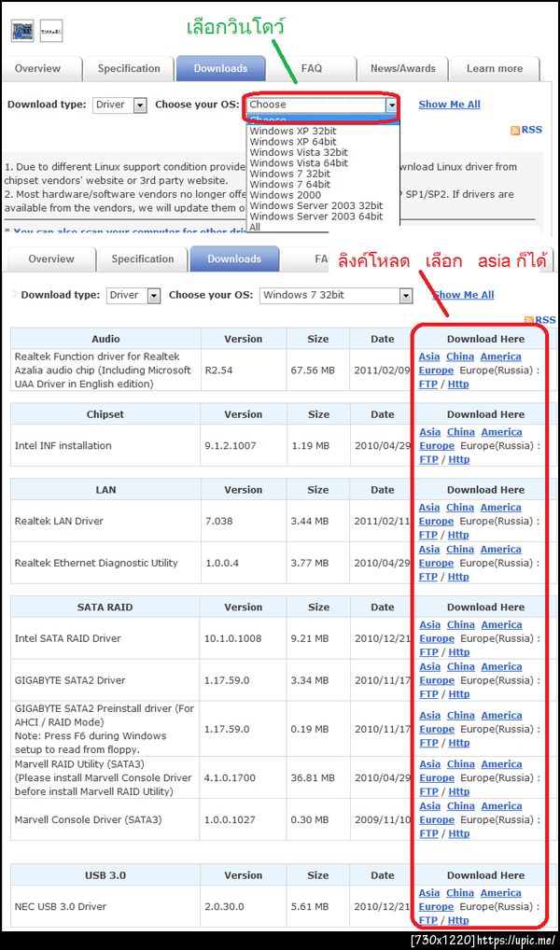Open the Specification tab in the lower panel
560x950 pixels.
(x=143, y=258)
